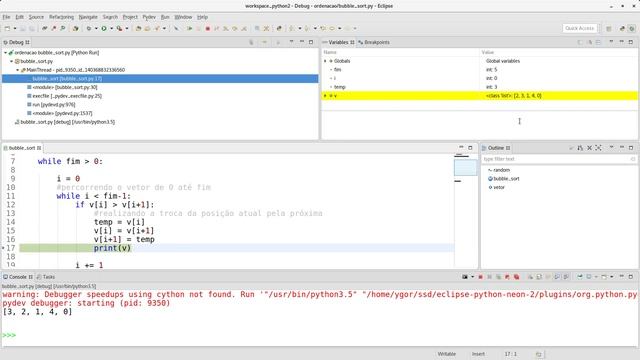Click the editor overview ruler highlight

point(465,168)
